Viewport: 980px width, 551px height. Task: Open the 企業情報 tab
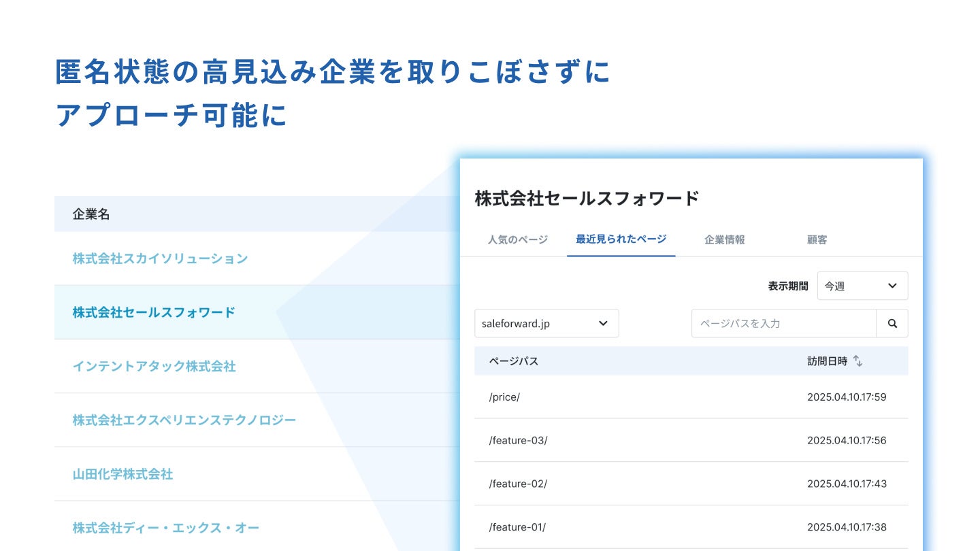[x=725, y=239]
